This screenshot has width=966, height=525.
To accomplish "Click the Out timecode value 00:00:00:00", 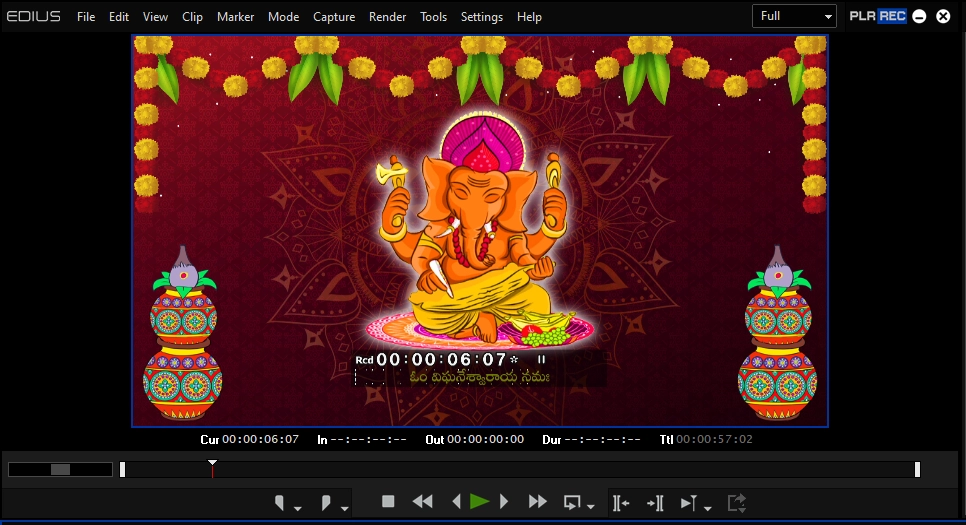I will 485,439.
